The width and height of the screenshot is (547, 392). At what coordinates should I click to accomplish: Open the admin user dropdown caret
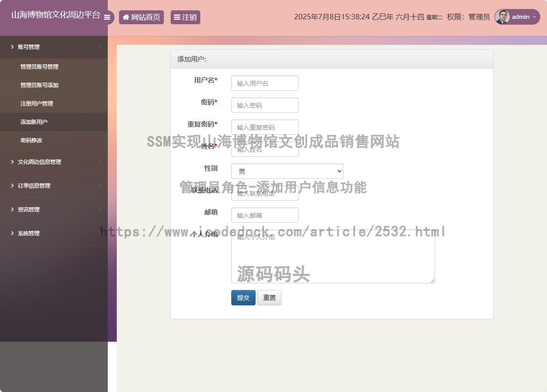(534, 17)
